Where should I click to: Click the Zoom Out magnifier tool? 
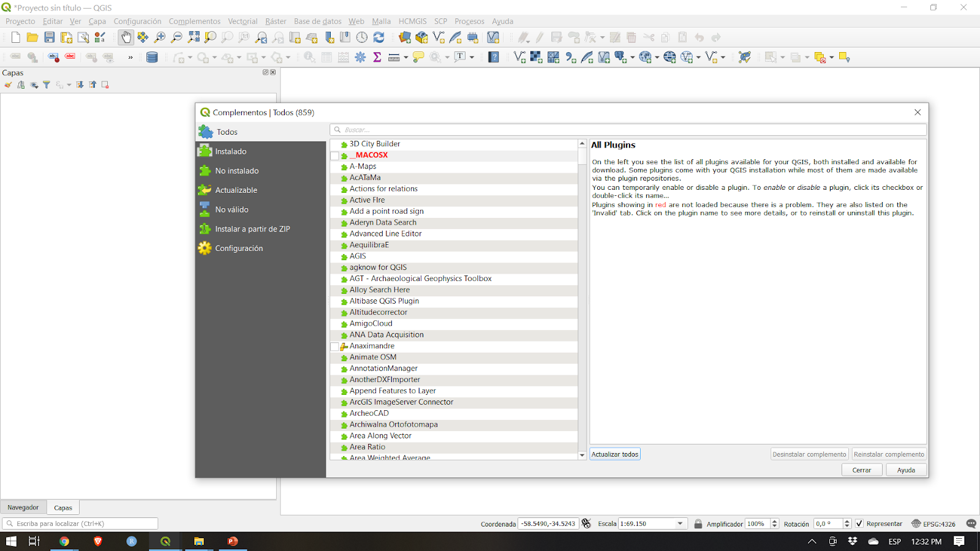click(x=176, y=37)
